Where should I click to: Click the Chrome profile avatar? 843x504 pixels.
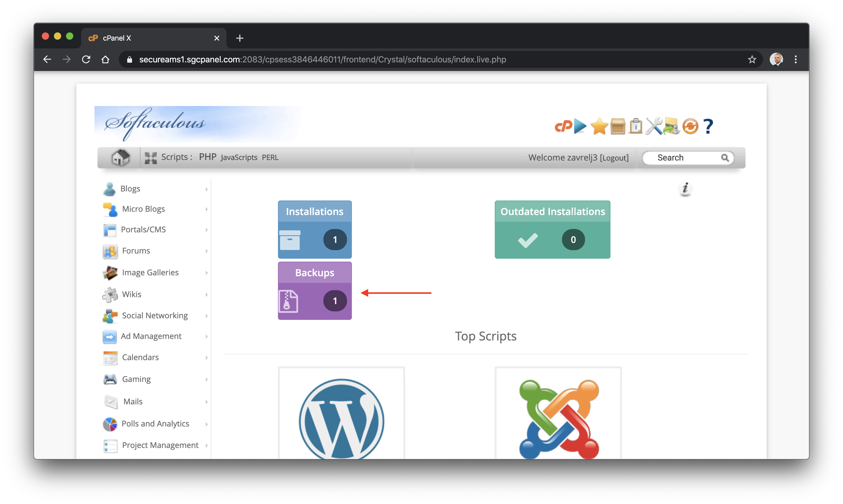tap(776, 60)
